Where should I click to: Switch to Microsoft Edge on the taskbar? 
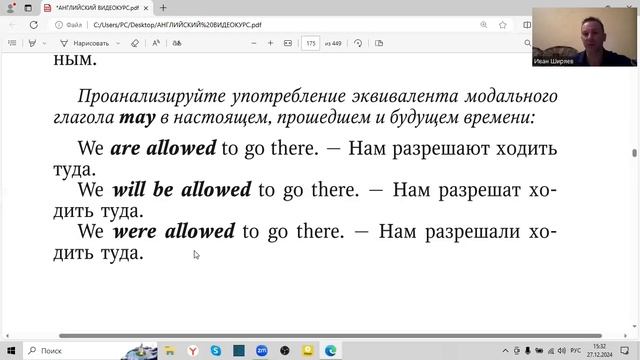(331, 351)
